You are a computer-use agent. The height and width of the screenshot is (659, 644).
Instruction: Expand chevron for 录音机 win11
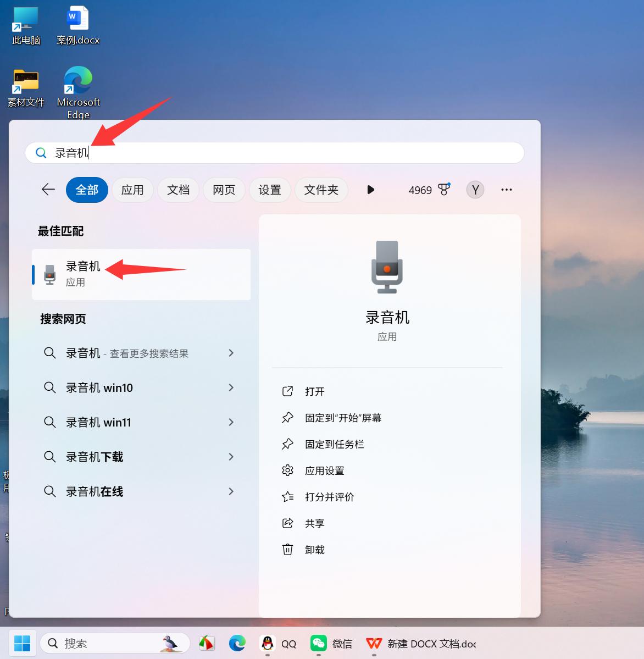point(231,422)
